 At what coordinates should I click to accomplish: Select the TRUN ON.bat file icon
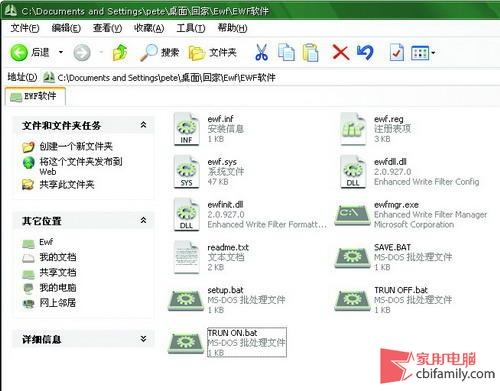point(186,343)
